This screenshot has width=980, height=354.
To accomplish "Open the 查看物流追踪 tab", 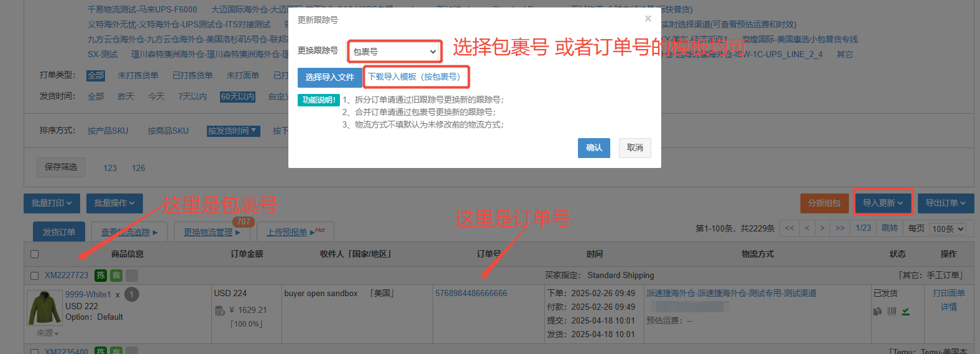I will [x=129, y=232].
